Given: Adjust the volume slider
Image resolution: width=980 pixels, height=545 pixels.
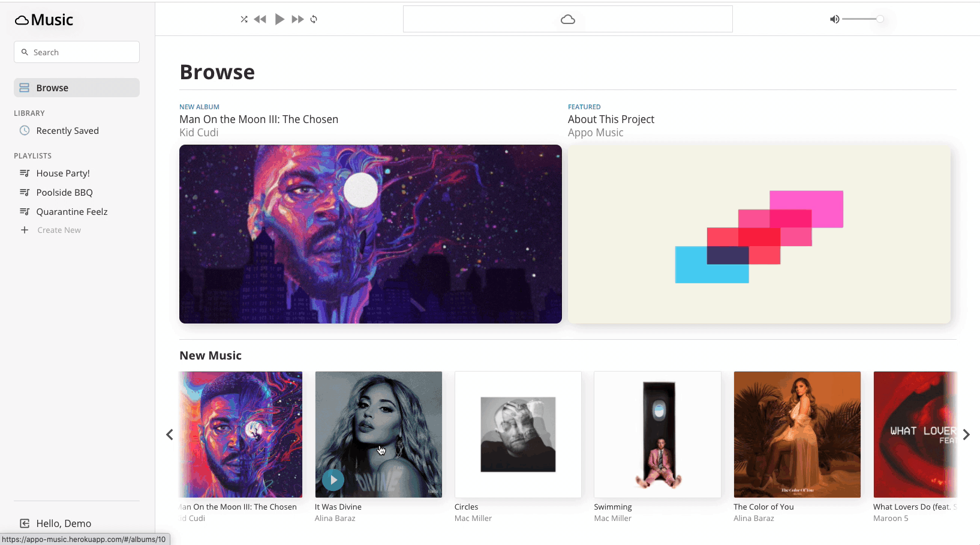Looking at the screenshot, I should click(x=863, y=19).
